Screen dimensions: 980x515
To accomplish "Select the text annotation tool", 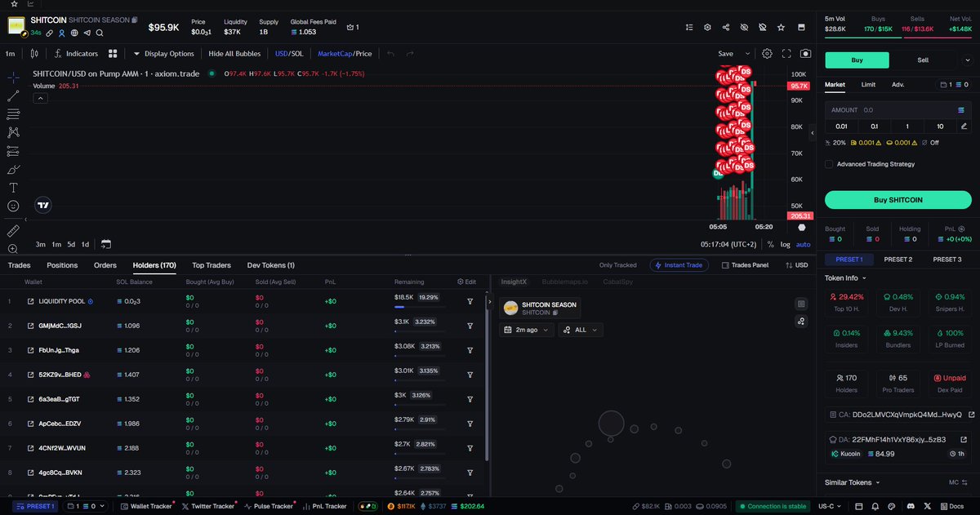I will (x=14, y=187).
